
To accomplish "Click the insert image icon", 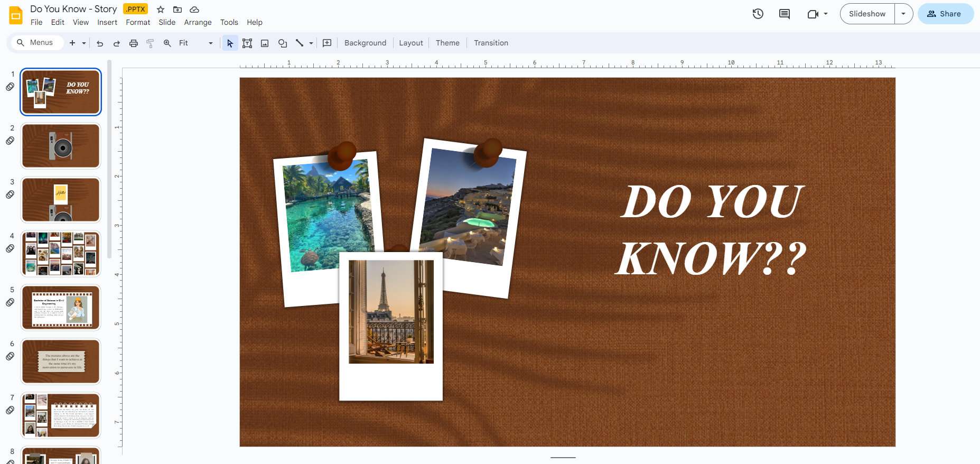I will 265,43.
